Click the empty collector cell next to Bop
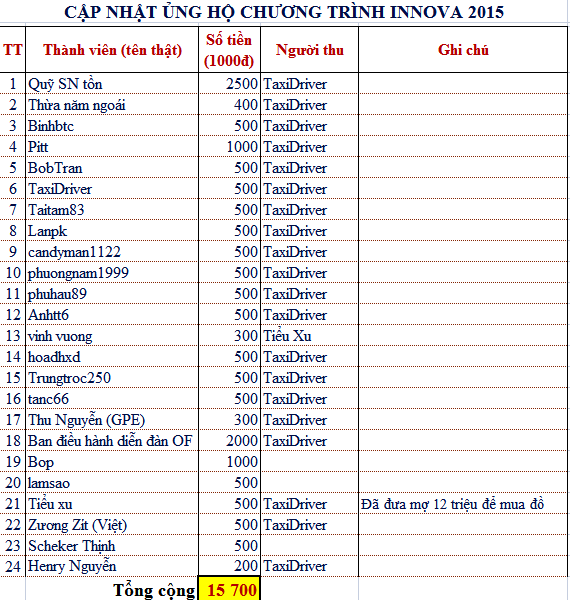570x600 pixels. pos(309,461)
